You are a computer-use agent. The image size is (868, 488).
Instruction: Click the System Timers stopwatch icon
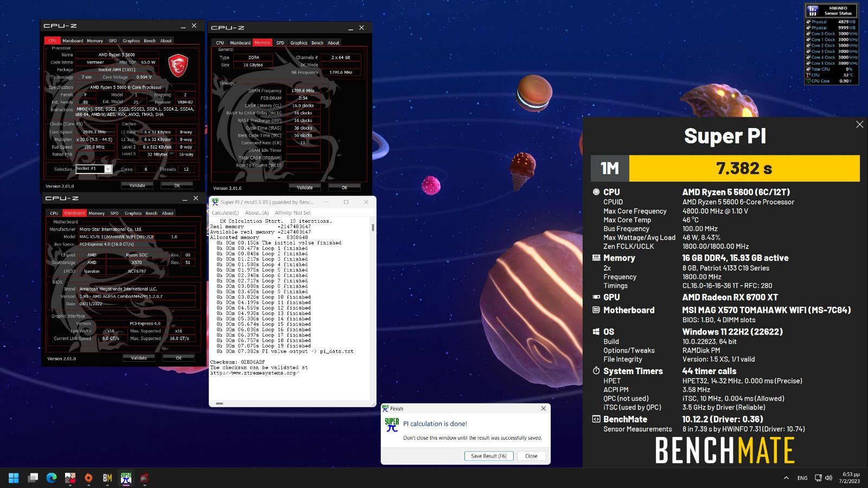click(x=596, y=371)
